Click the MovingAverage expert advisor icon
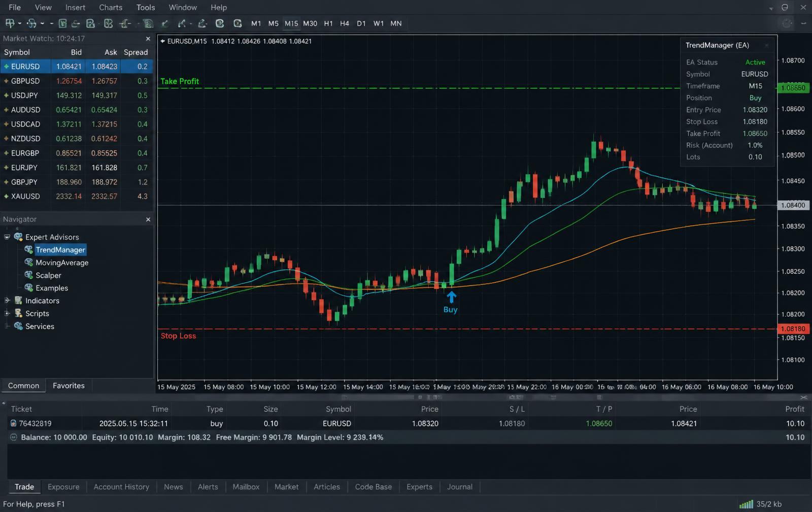Image resolution: width=812 pixels, height=512 pixels. click(29, 262)
